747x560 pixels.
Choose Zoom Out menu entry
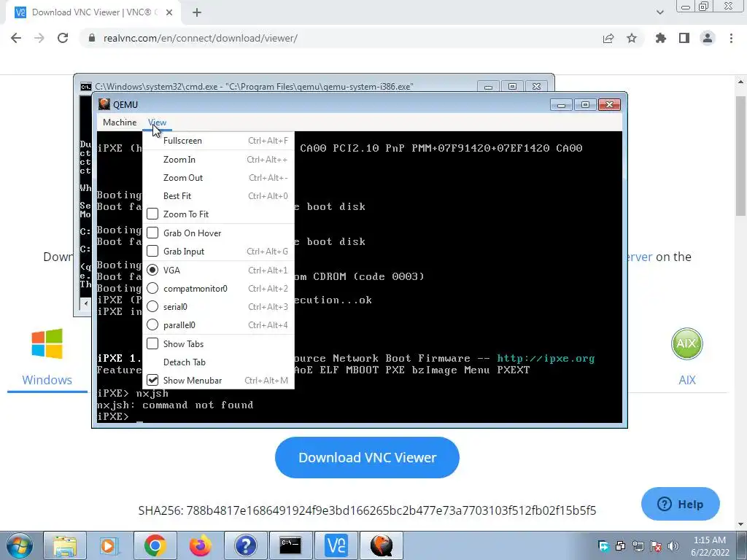click(219, 178)
